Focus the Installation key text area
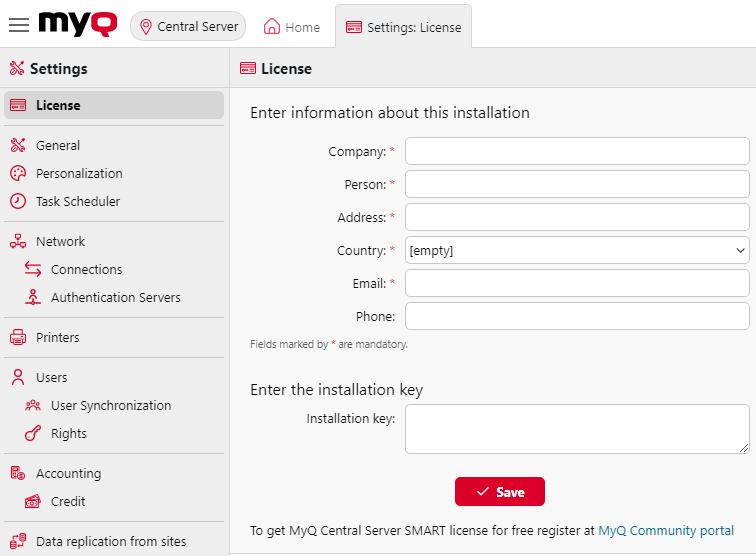This screenshot has width=756, height=556. (577, 429)
